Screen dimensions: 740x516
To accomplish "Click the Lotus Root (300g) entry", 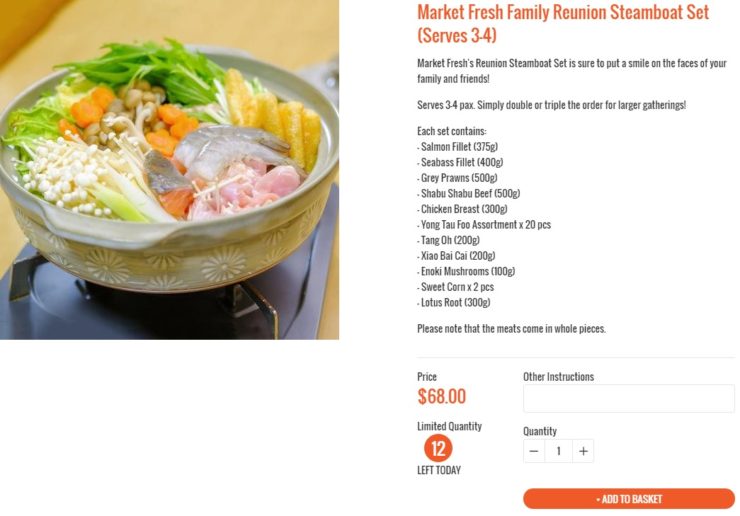I will coord(454,303).
